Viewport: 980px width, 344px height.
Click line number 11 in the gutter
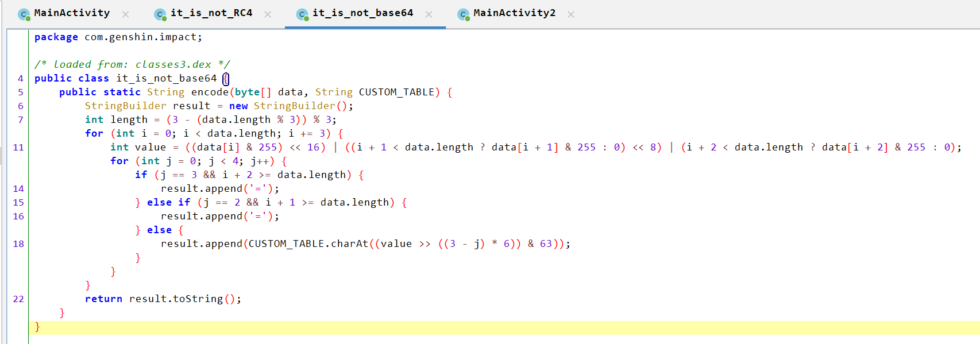(x=18, y=148)
